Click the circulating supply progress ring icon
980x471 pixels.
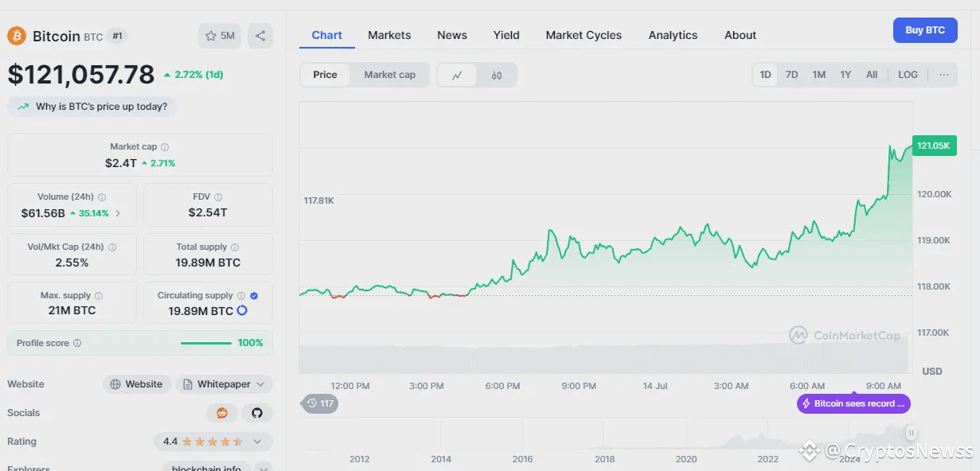click(242, 310)
